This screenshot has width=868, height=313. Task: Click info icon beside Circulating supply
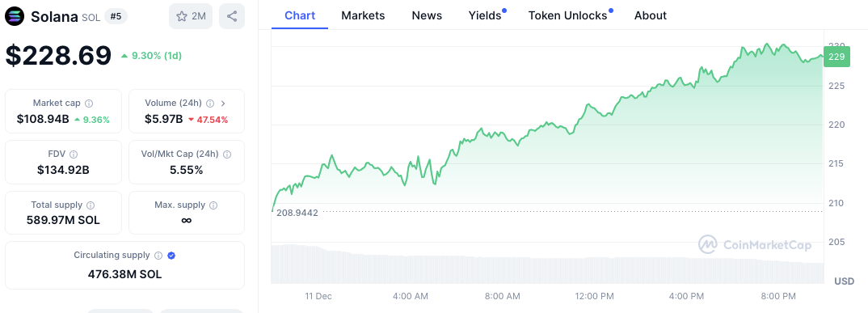click(158, 256)
